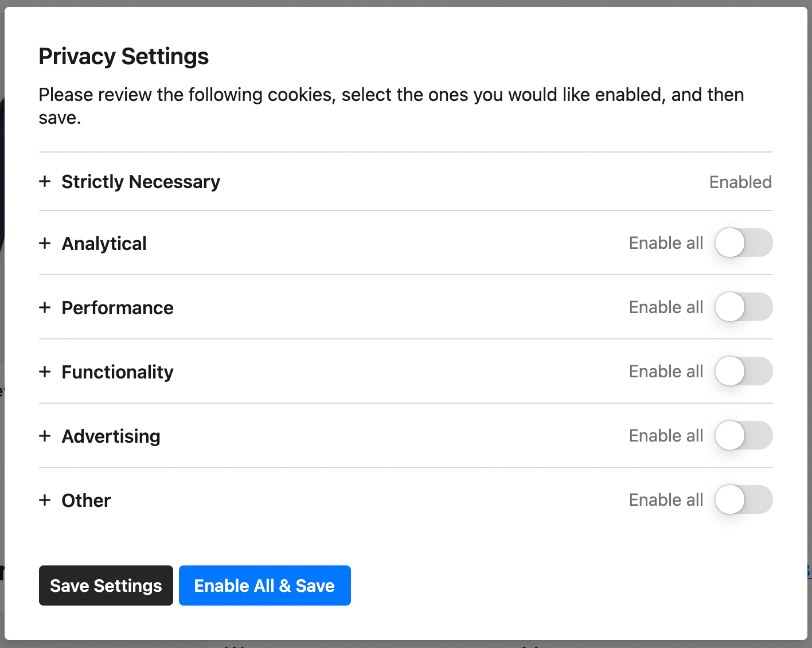Toggle the Analytical Enable all switch
Viewport: 812px width, 648px height.
(744, 243)
